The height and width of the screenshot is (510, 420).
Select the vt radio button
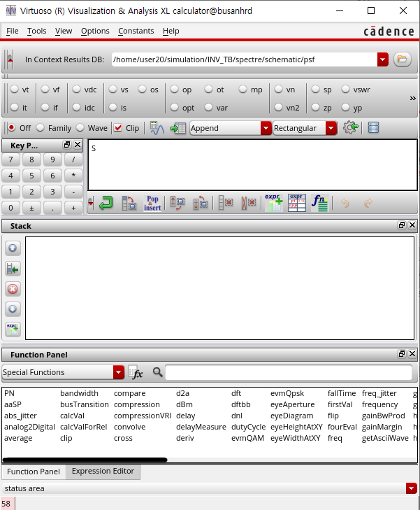tap(14, 90)
